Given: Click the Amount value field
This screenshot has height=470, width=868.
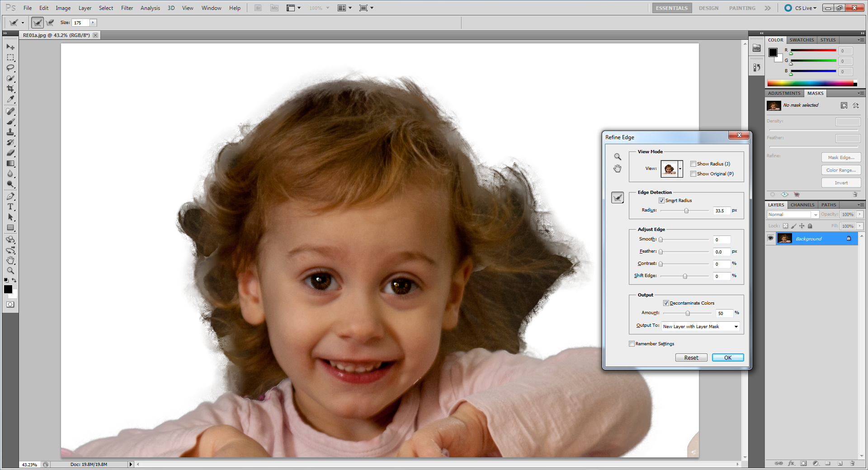Looking at the screenshot, I should click(x=724, y=313).
